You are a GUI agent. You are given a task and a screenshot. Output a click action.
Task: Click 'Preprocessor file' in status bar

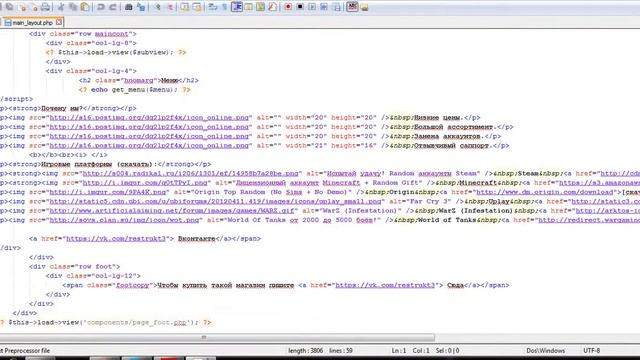pos(27,351)
